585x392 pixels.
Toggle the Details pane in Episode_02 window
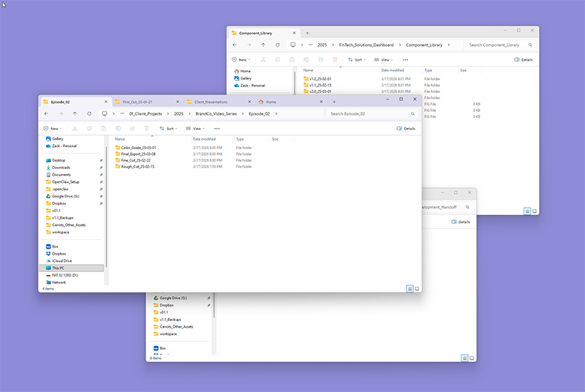pos(406,128)
